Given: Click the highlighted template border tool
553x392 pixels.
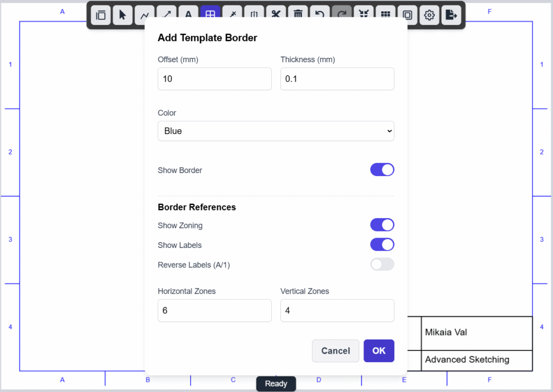Looking at the screenshot, I should tap(210, 15).
